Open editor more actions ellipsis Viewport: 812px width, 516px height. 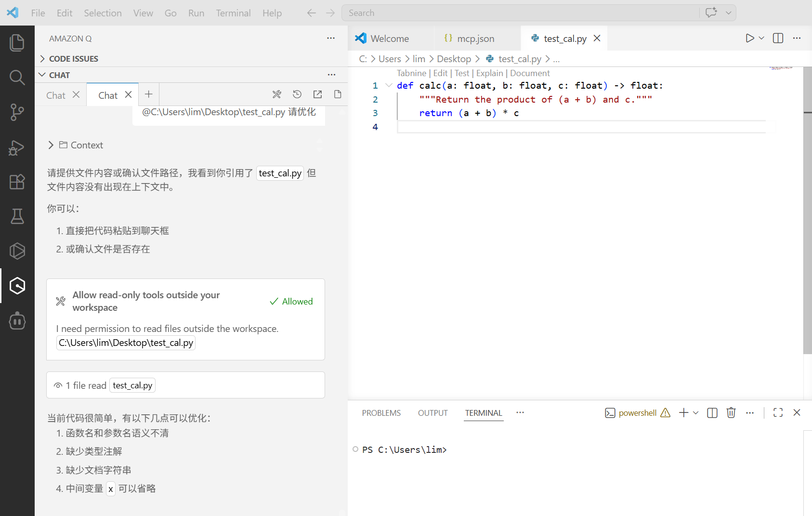[797, 38]
